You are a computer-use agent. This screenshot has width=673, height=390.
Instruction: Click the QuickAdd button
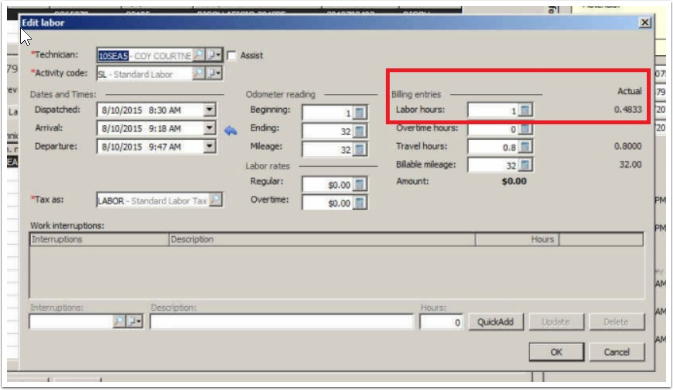point(495,322)
